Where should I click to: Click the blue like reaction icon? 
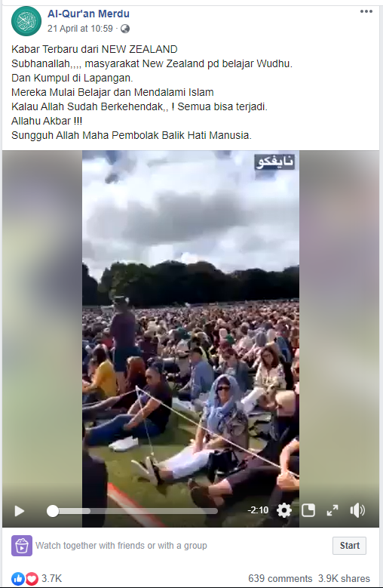18,579
